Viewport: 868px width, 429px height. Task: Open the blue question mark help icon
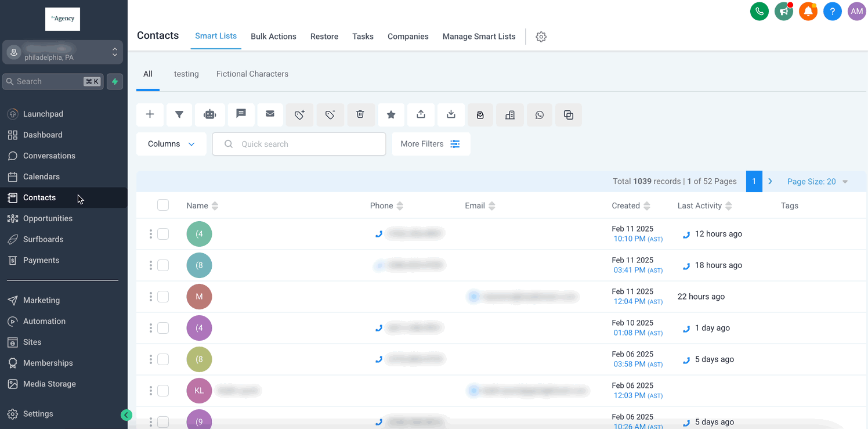pos(833,11)
